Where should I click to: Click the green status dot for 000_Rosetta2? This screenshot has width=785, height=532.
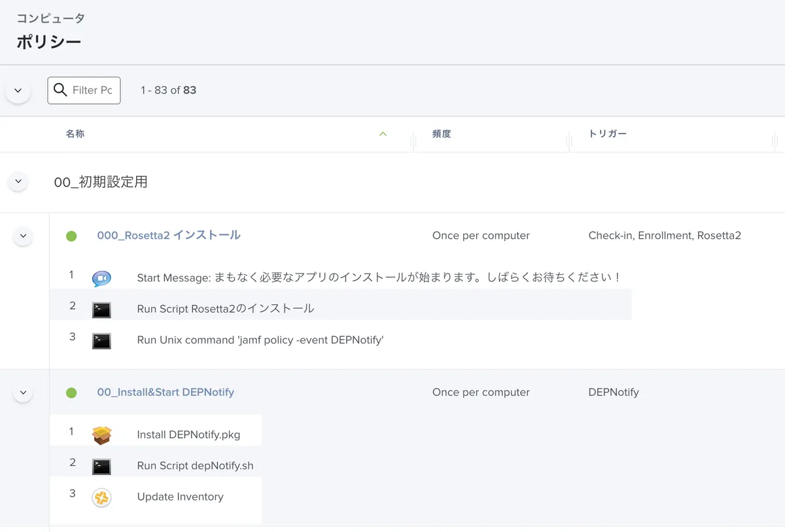pyautogui.click(x=71, y=236)
